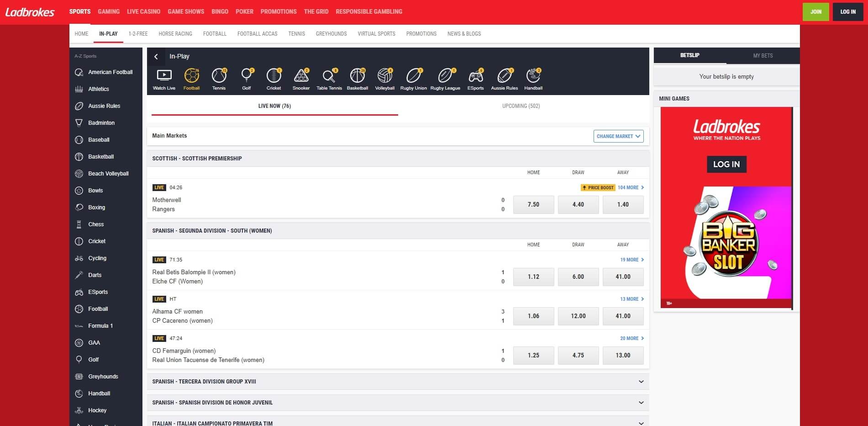
Task: Expand the SPANISH TERCERA DIVISION GROUP XVIII section
Action: [397, 381]
